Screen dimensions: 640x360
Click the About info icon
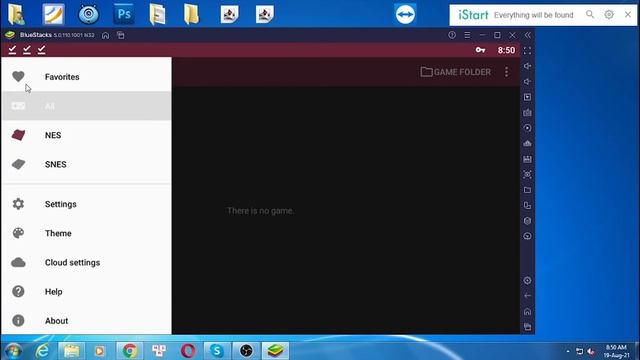coord(18,320)
